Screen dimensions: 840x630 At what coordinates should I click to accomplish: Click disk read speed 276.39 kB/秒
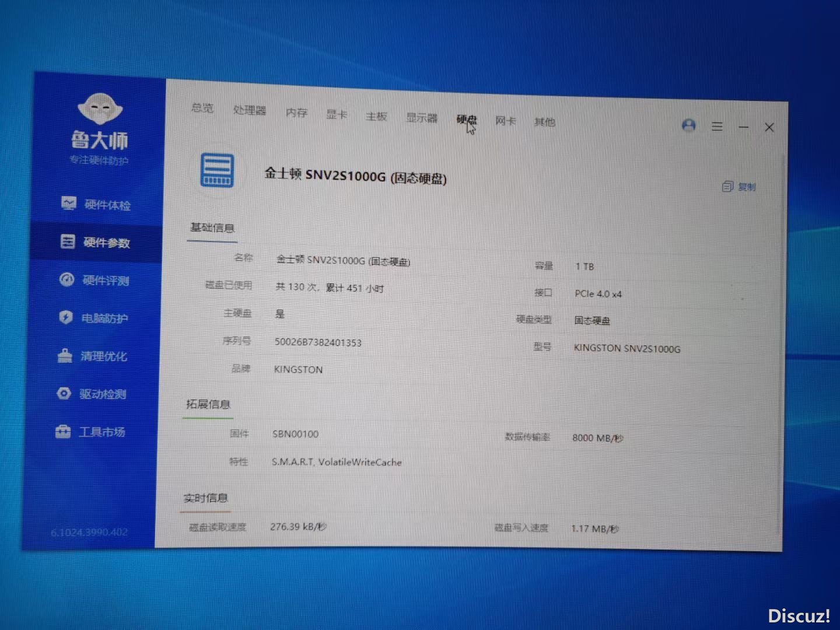pos(298,527)
